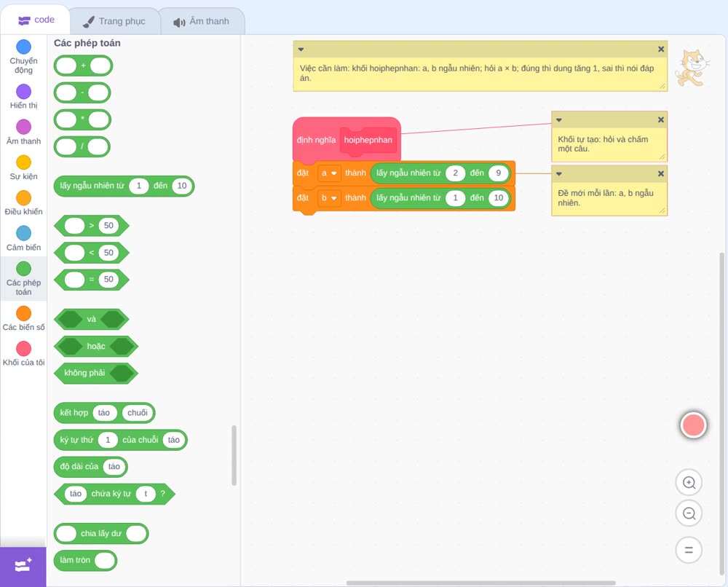Click the workspace horizontal scrollbar
This screenshot has width=728, height=587.
tap(481, 583)
